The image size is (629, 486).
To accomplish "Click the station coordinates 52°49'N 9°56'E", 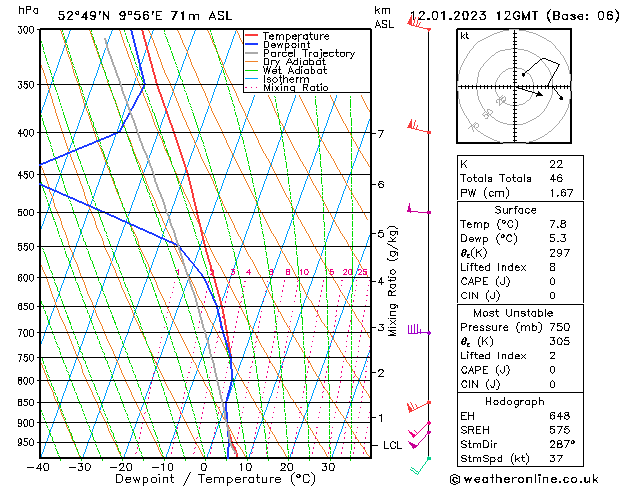I will coord(110,16).
